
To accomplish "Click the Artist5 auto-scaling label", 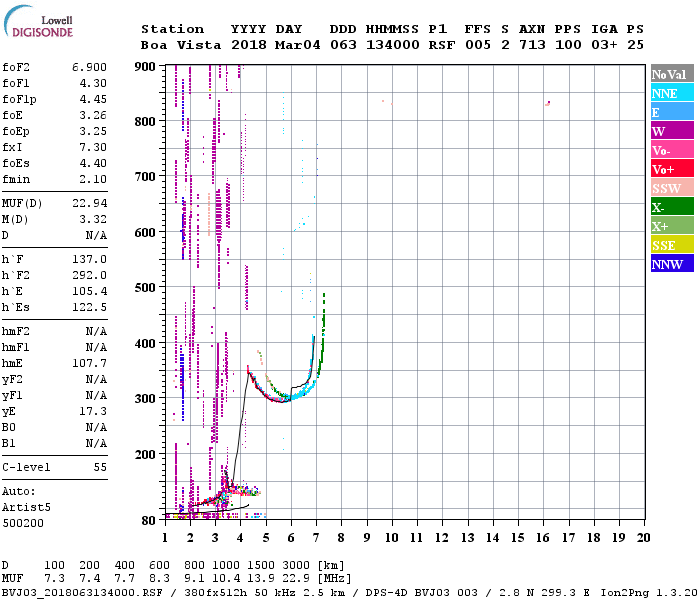I will point(26,508).
